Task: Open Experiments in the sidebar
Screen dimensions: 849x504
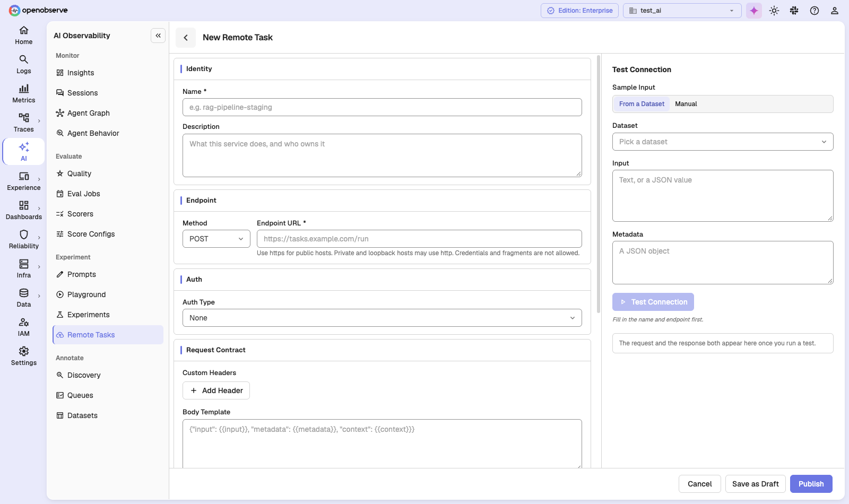Action: pos(108,315)
